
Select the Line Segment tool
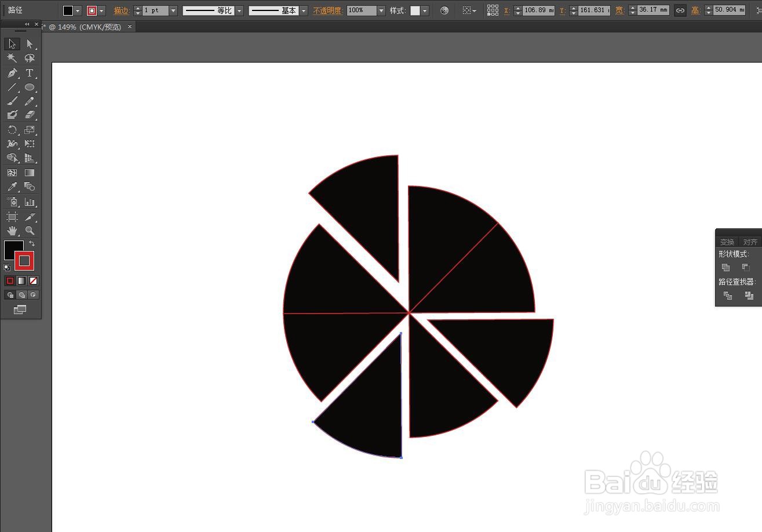[x=12, y=88]
